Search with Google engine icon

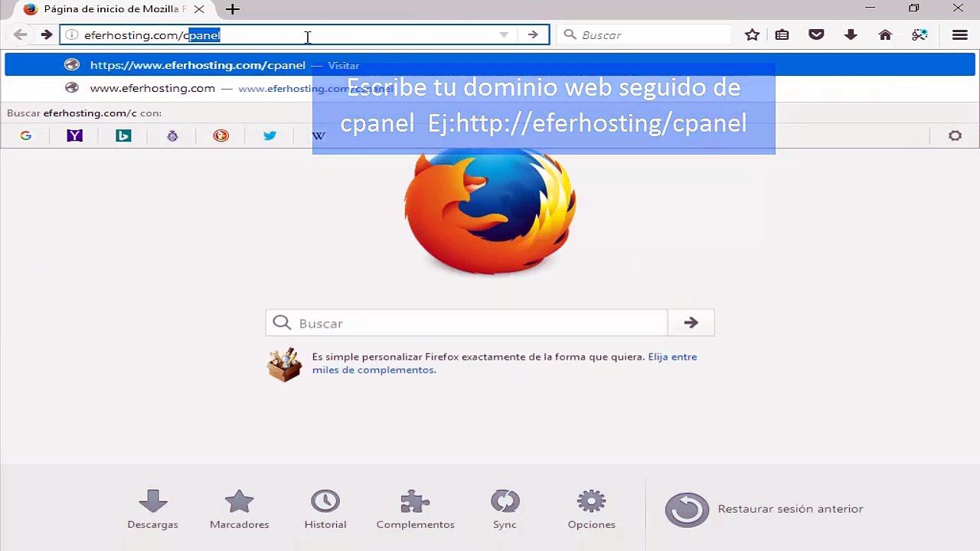point(25,135)
